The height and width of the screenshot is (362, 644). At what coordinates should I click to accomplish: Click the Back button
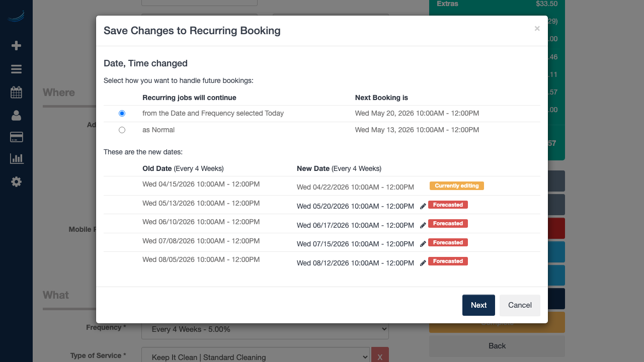pyautogui.click(x=497, y=345)
